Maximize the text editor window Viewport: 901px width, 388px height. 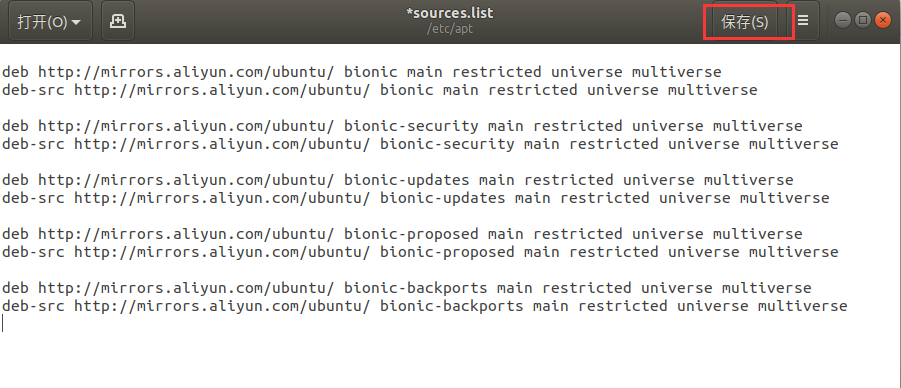coord(863,21)
